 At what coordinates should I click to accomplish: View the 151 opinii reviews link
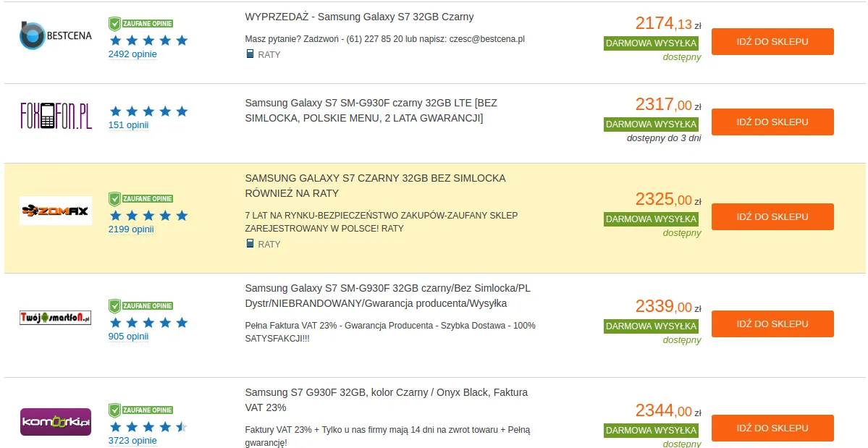[x=128, y=125]
